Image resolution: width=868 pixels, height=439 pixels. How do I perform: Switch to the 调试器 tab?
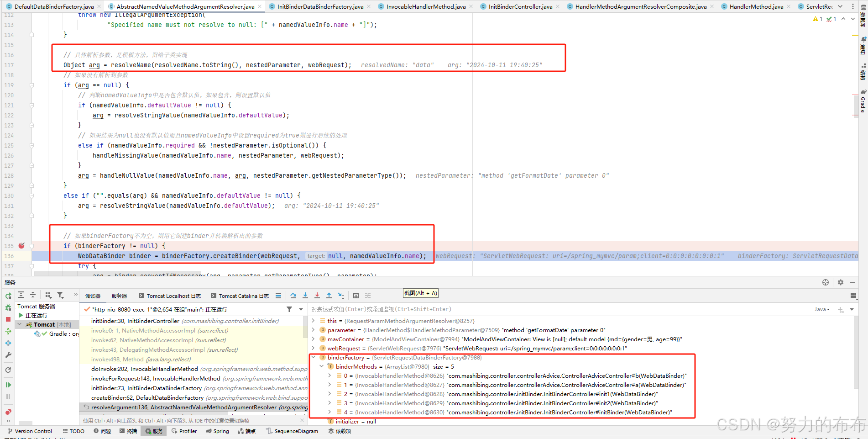tap(93, 296)
